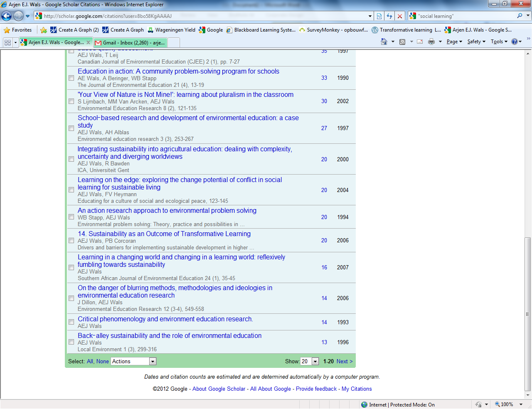Click the browser Back arrow button
This screenshot has width=532, height=409.
coord(7,16)
